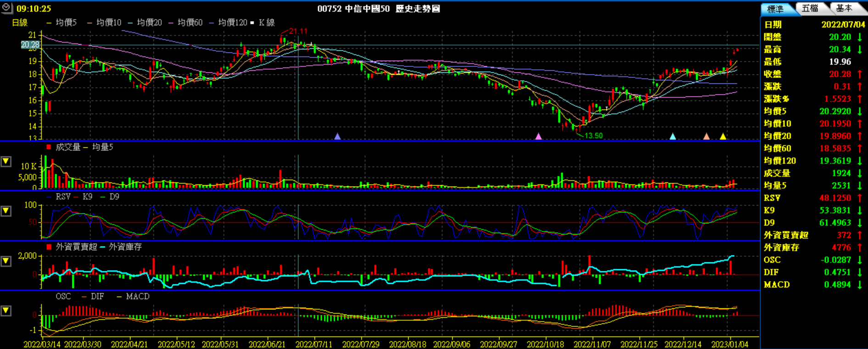Switch to the 基本 tab
Viewport: 868px width, 349px height.
point(844,8)
